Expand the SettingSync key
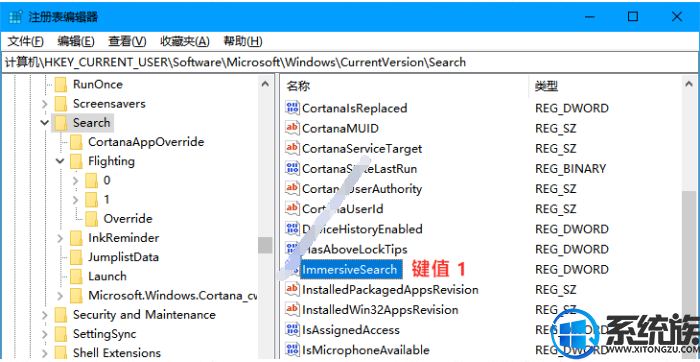The width and height of the screenshot is (700, 362). pos(44,334)
